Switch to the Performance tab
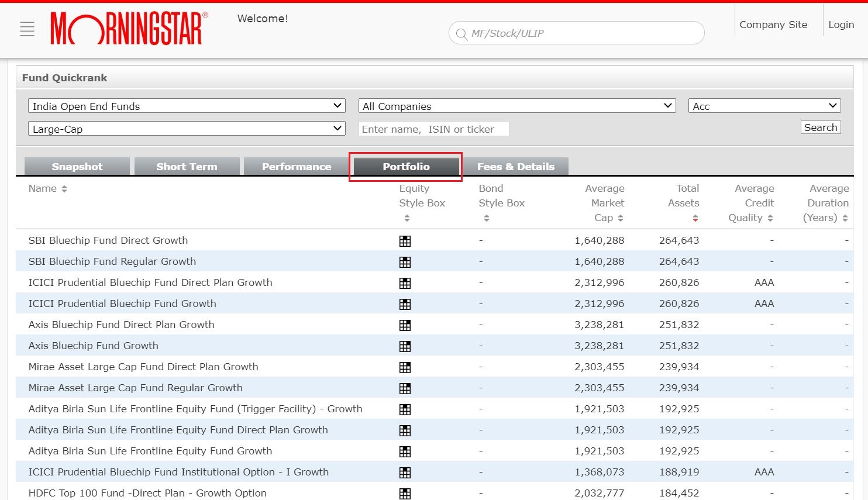 296,167
